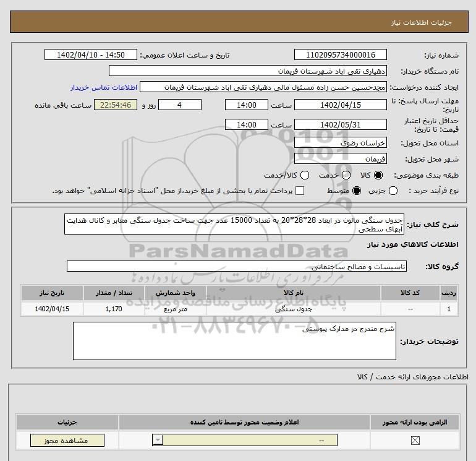
Task: Click جزئیات column header in permits table
Action: pyautogui.click(x=67, y=423)
